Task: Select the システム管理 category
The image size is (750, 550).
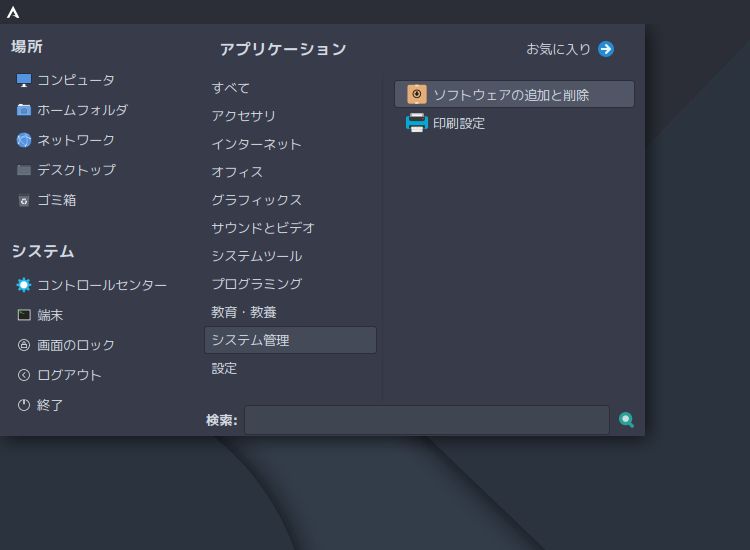Action: pos(290,340)
